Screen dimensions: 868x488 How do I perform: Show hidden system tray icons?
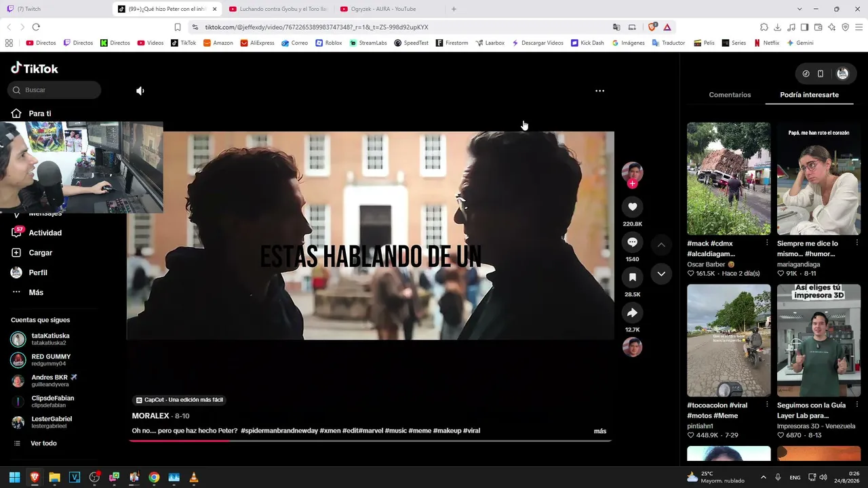click(763, 477)
